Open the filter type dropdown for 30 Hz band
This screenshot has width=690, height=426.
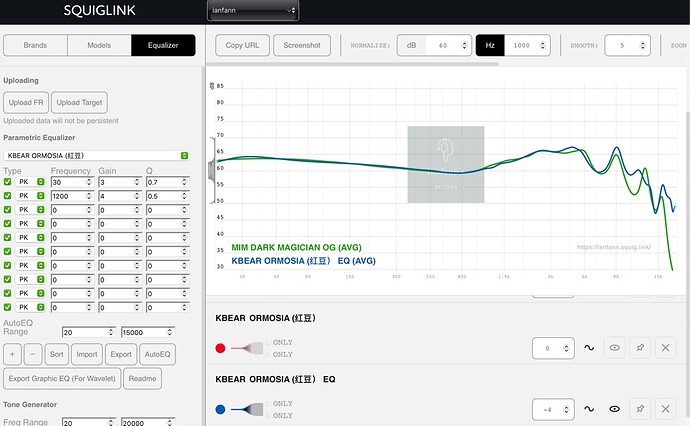30,182
